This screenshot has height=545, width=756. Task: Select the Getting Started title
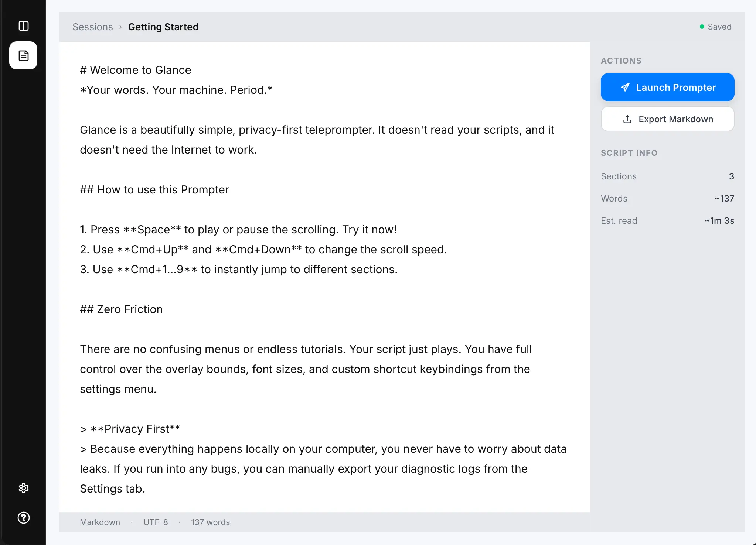[x=163, y=27]
